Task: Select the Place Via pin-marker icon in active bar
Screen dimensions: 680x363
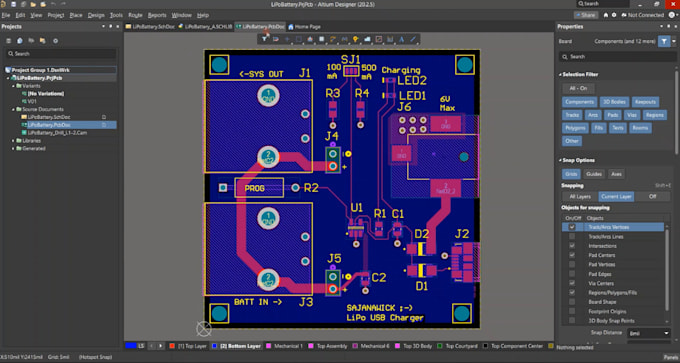Action: [x=356, y=39]
